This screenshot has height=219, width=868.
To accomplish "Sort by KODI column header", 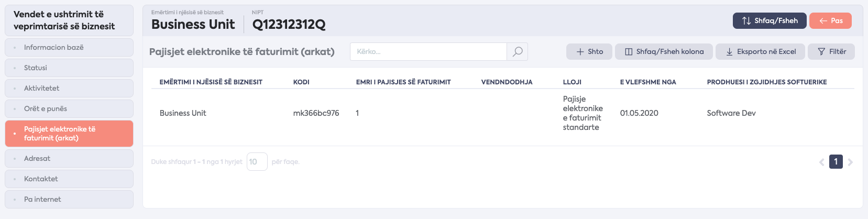I will pyautogui.click(x=301, y=82).
